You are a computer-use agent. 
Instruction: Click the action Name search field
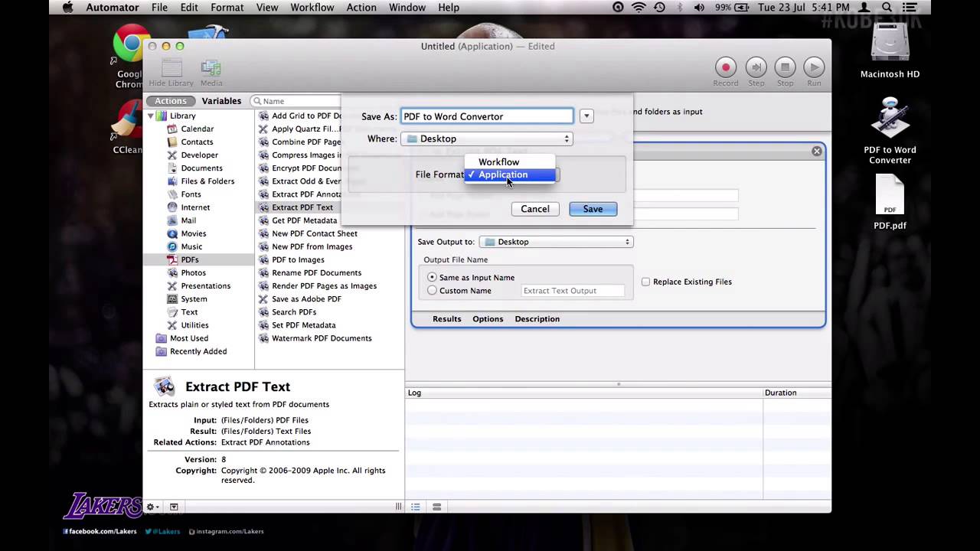(x=299, y=101)
